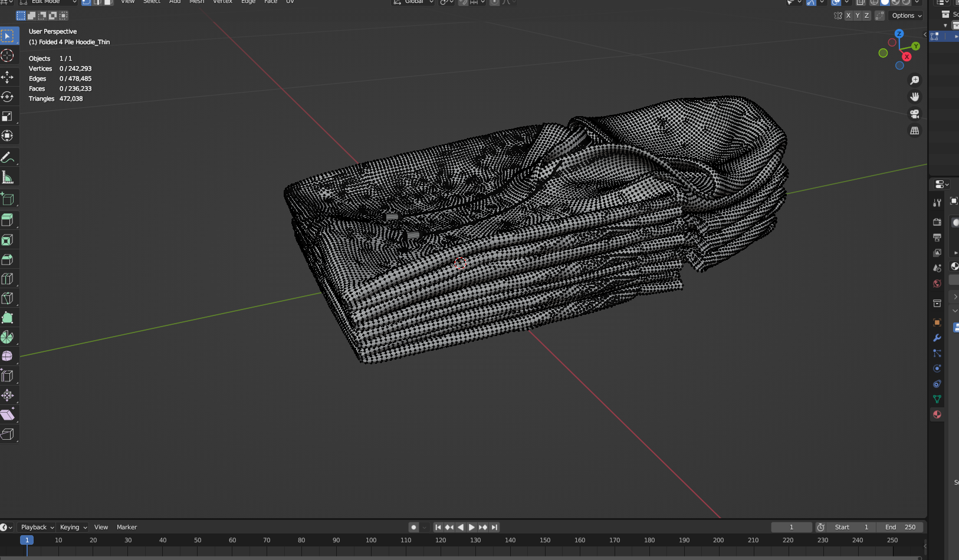Jump to last frame button

494,527
